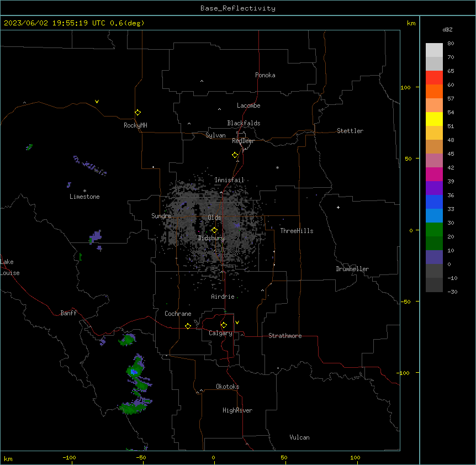Click the dBZ legend heading
Image resolution: width=476 pixels, height=465 pixels.
point(447,29)
